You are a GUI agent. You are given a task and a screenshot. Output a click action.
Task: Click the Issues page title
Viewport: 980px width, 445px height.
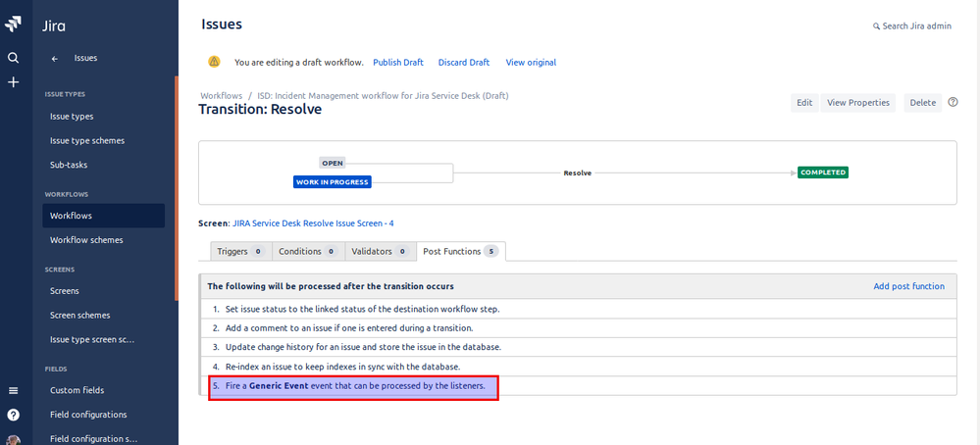click(222, 25)
